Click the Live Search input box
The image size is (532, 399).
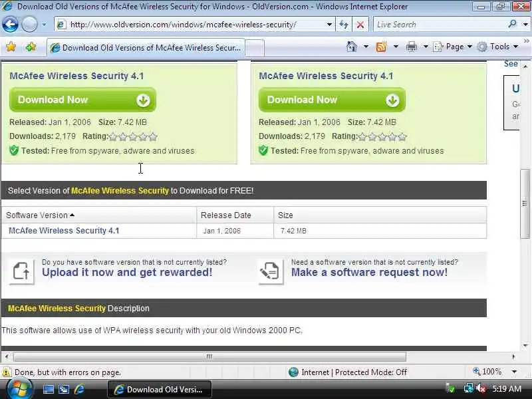(x=440, y=25)
